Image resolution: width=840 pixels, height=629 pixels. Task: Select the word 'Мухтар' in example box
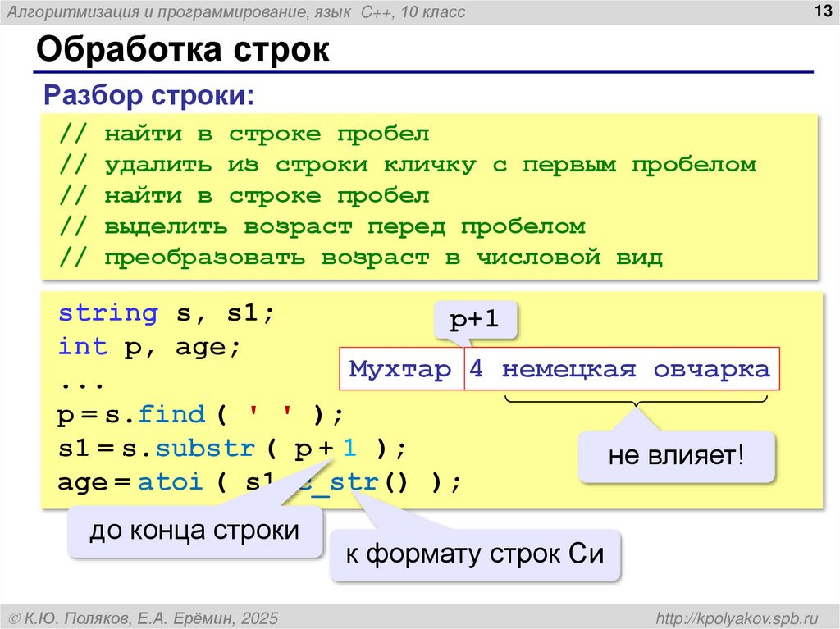point(401,369)
